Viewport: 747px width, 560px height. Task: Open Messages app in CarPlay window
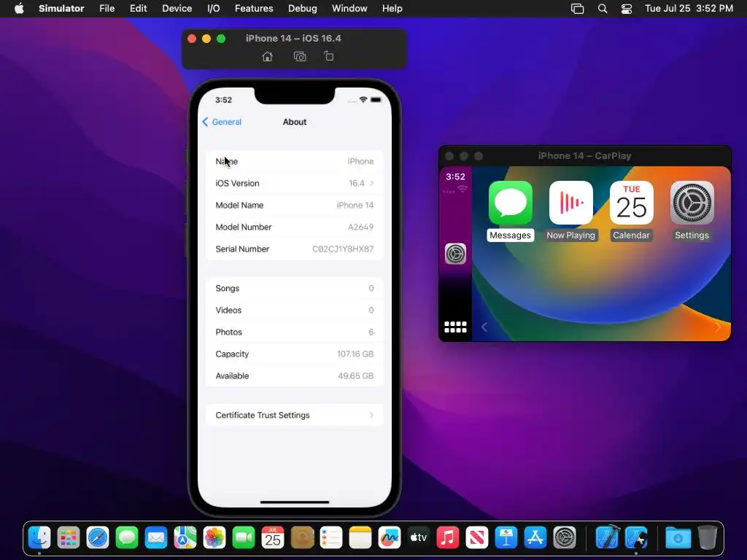(x=510, y=203)
